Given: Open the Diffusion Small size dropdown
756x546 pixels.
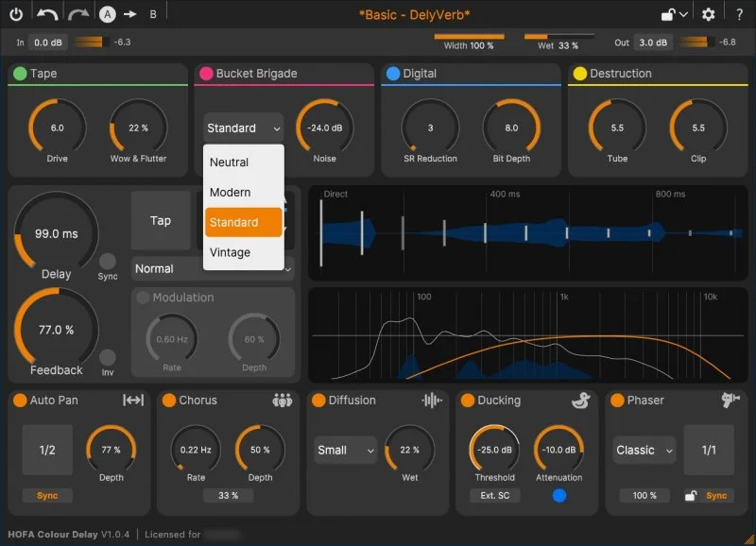Looking at the screenshot, I should pos(345,450).
